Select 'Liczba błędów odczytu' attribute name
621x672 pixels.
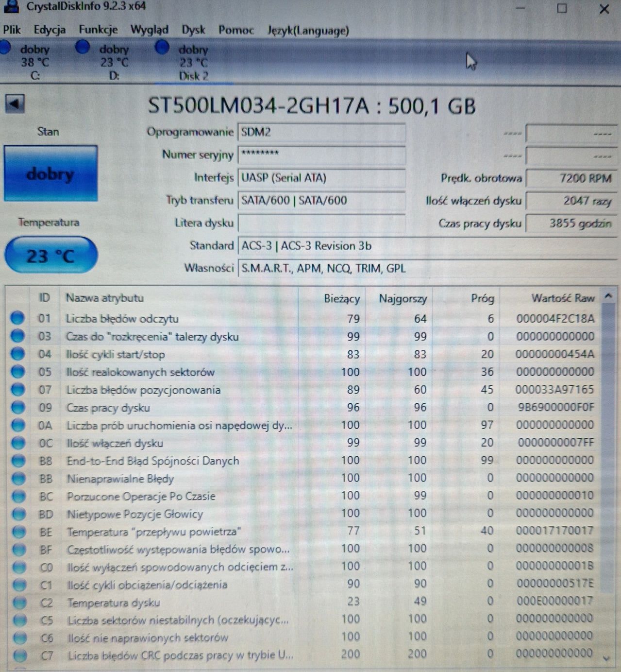[122, 319]
